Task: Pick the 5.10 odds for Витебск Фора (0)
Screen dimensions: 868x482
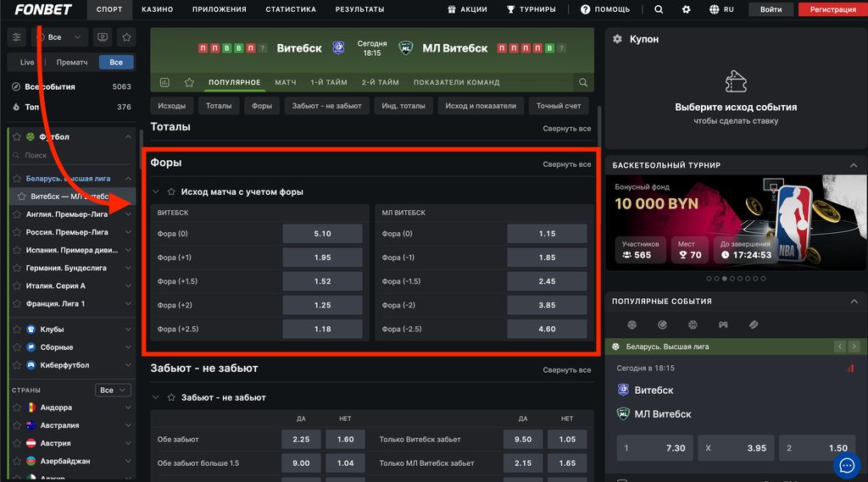Action: [x=322, y=234]
